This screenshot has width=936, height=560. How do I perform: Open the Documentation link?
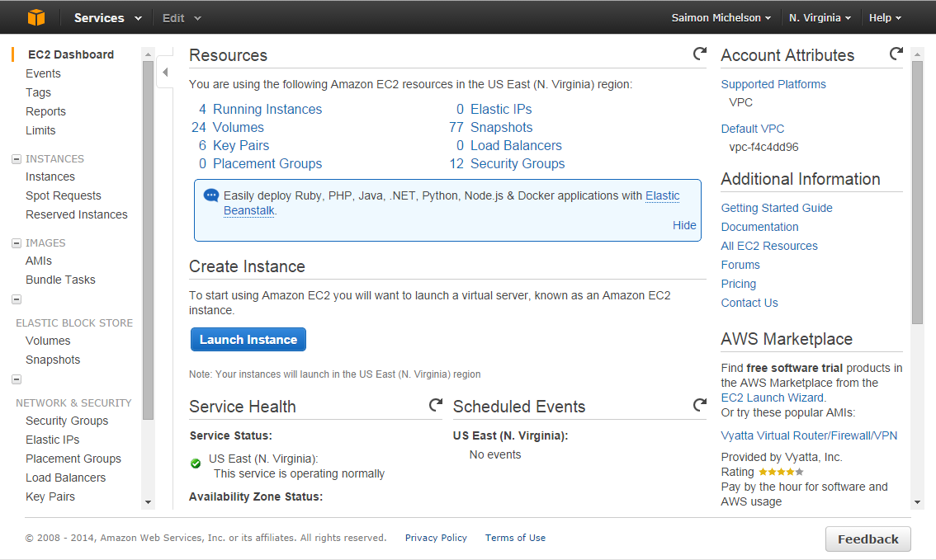(759, 227)
